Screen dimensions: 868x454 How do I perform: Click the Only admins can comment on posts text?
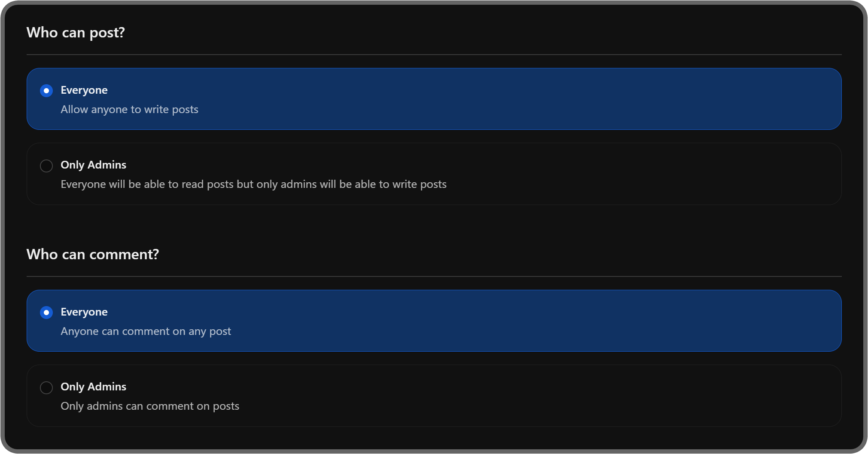(150, 406)
